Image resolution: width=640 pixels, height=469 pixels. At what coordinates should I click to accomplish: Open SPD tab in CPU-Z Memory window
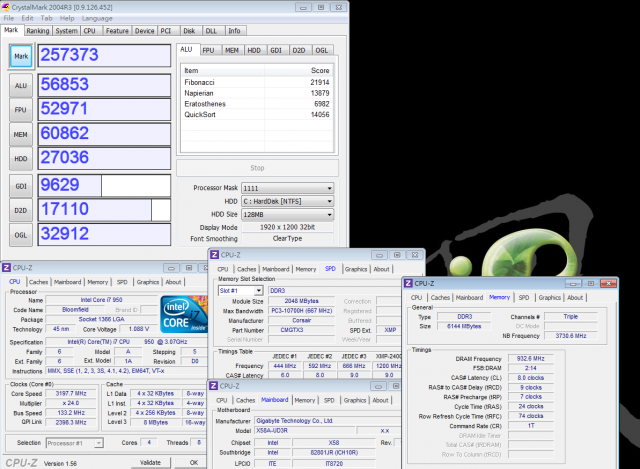524,298
